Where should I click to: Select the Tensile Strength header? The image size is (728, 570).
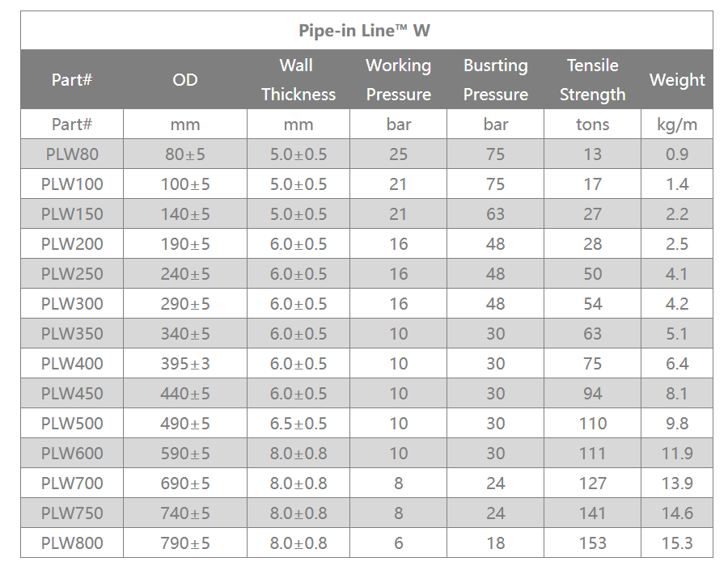[x=592, y=80]
